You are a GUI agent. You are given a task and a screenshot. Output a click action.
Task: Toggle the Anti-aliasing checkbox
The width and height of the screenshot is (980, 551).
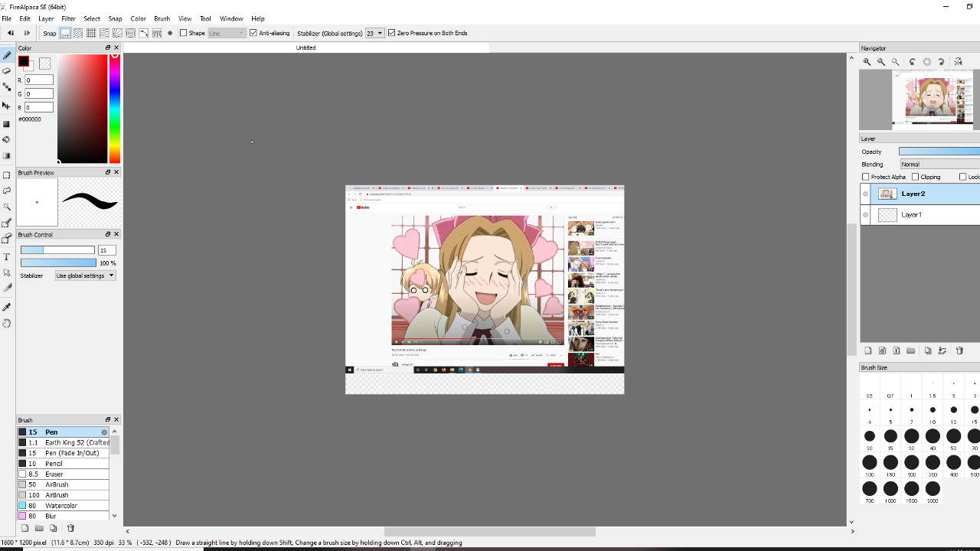tap(253, 33)
